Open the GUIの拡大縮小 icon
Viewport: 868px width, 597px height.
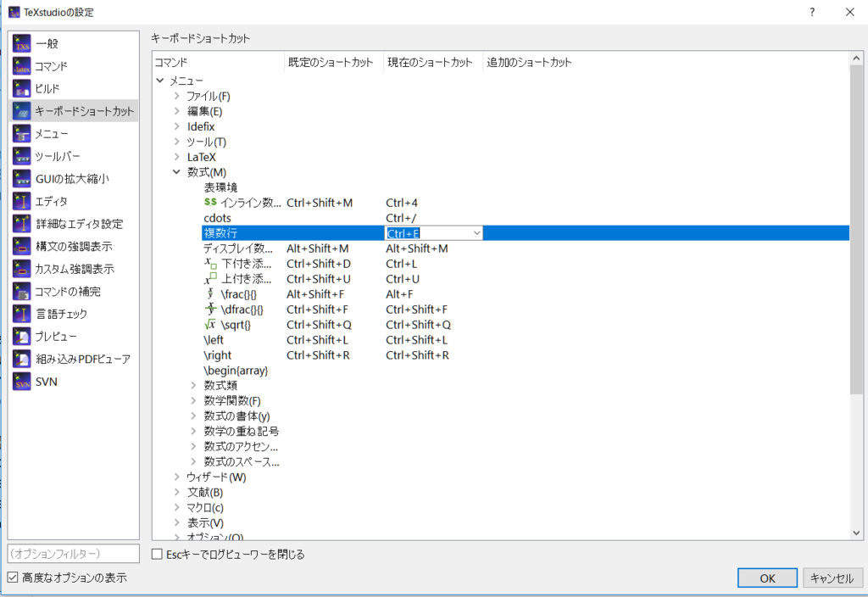[x=21, y=178]
